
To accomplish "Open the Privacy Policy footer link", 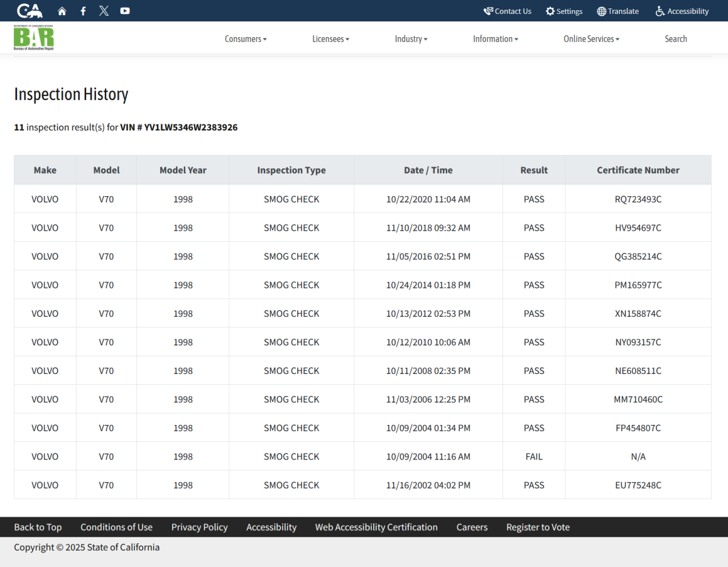I will (199, 527).
